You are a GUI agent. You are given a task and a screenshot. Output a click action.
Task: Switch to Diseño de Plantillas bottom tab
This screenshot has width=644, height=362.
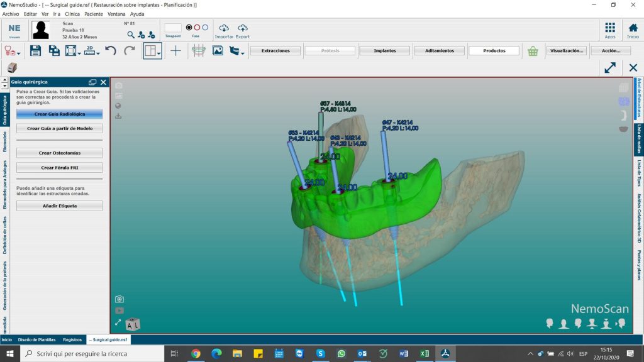tap(36, 340)
